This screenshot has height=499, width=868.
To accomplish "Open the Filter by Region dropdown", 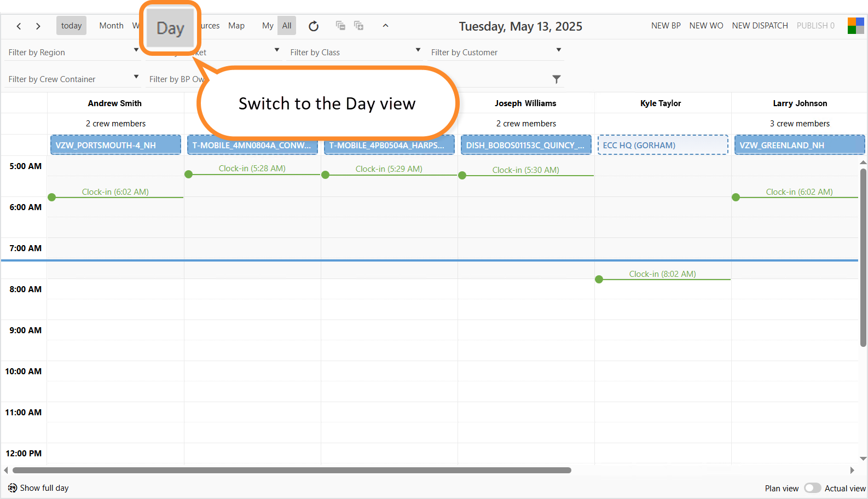I will coord(73,52).
